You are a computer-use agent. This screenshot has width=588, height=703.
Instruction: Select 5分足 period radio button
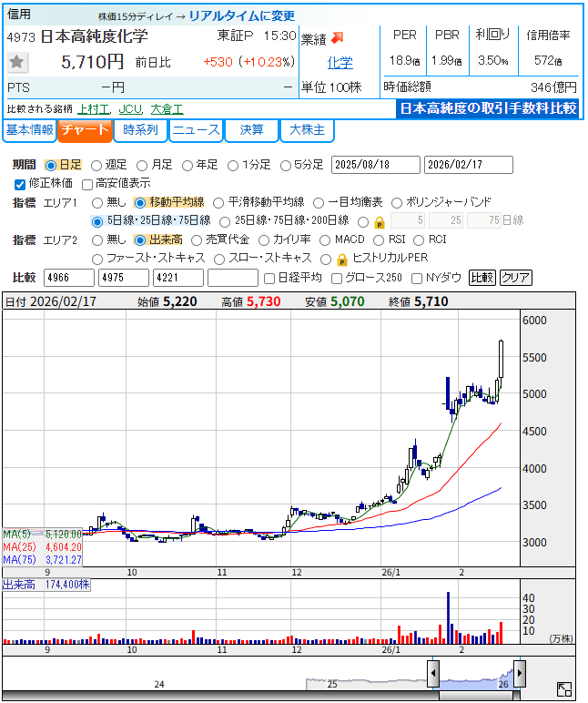coord(286,166)
